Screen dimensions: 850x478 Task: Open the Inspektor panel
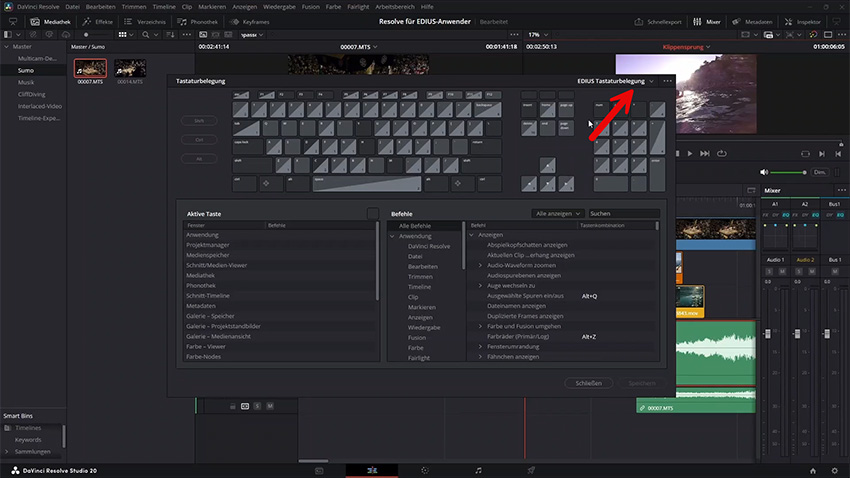click(x=803, y=22)
